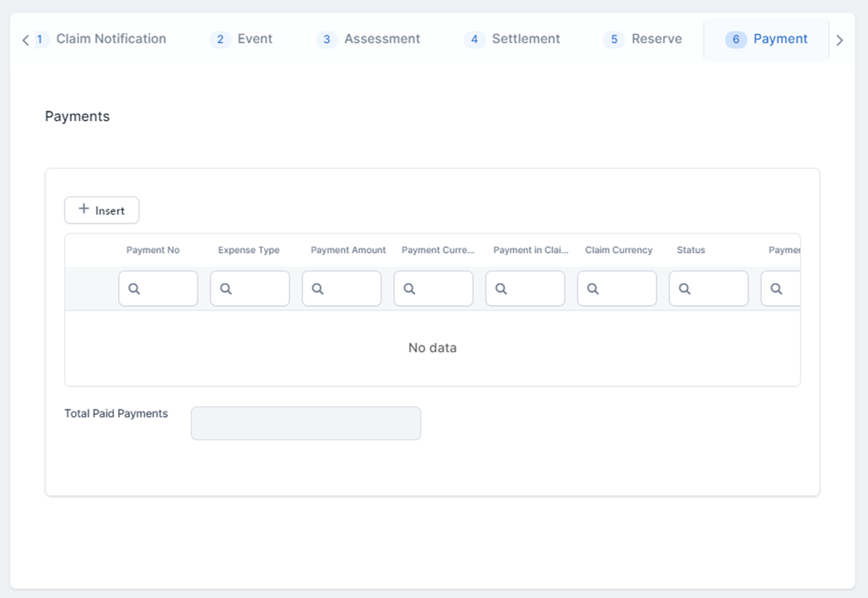Click the Insert button to add a payment
Viewport: 868px width, 598px height.
coord(102,210)
